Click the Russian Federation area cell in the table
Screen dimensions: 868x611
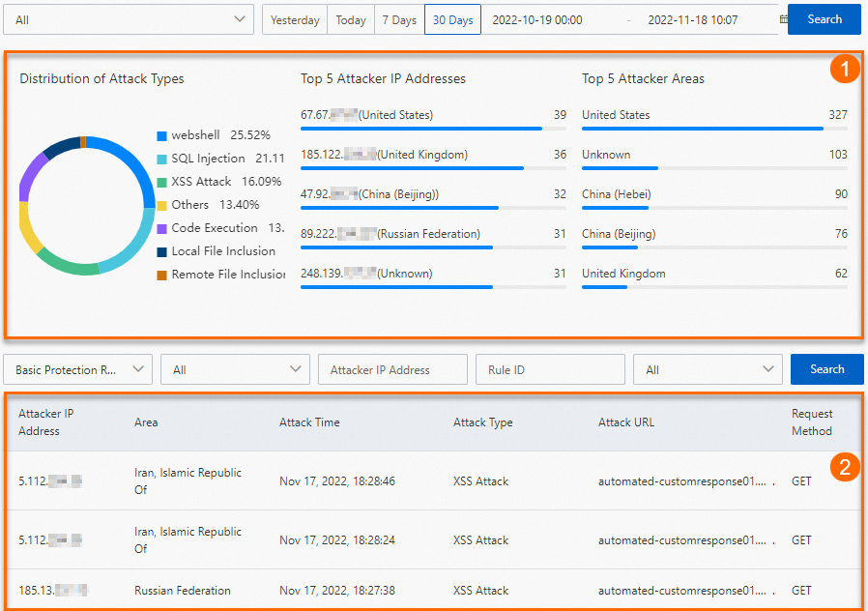[x=182, y=591]
